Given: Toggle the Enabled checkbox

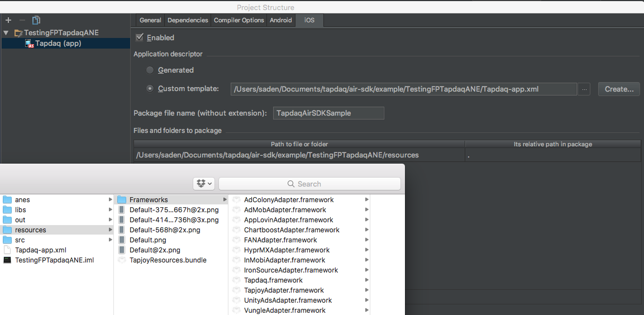Looking at the screenshot, I should point(140,37).
